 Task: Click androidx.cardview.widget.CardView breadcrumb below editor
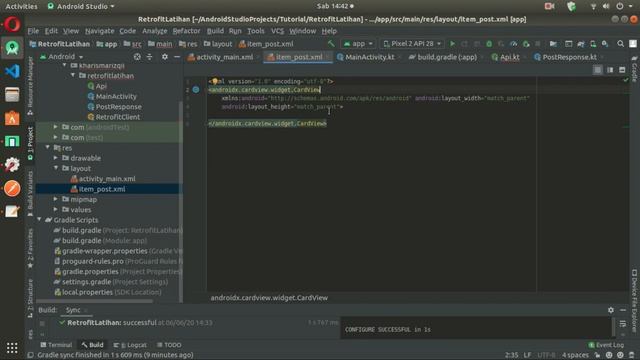coord(269,298)
